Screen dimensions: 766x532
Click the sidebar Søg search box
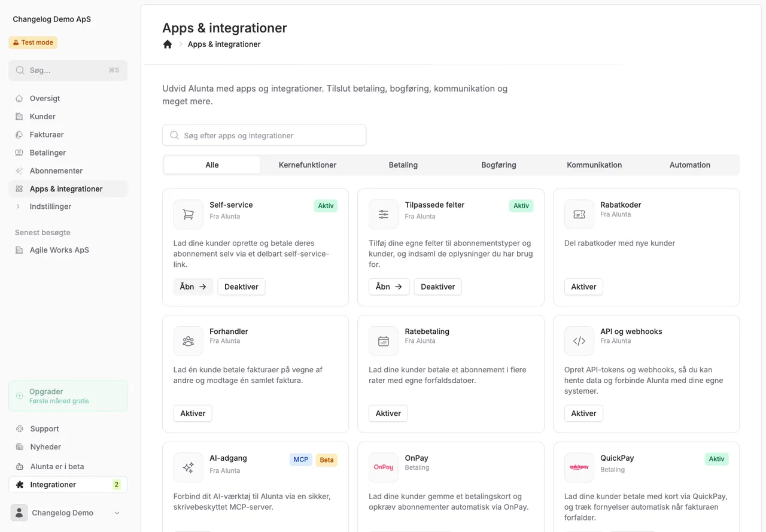click(68, 70)
